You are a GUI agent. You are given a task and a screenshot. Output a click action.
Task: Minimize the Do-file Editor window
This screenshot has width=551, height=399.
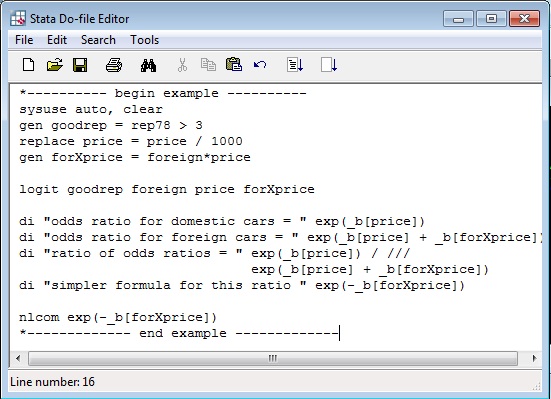coord(458,19)
